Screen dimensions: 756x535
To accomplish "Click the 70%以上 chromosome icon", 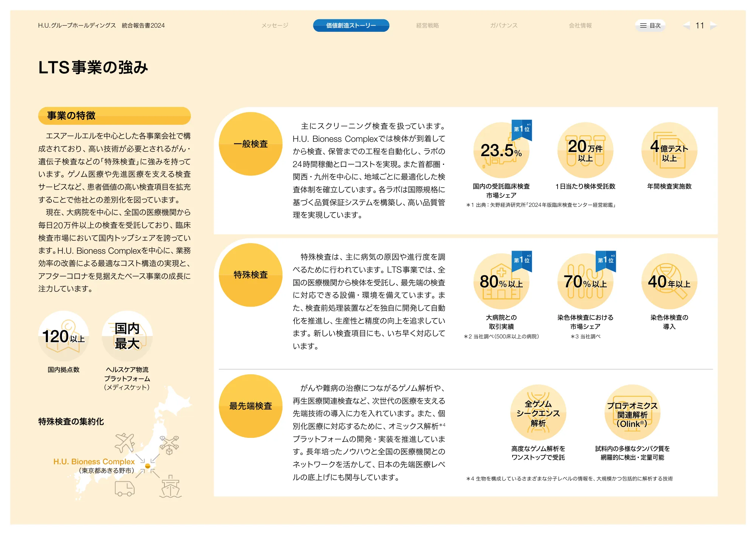I will pos(585,281).
